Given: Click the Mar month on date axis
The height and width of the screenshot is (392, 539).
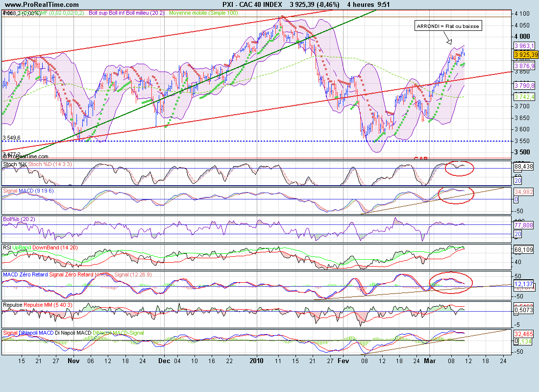Looking at the screenshot, I should (430, 361).
